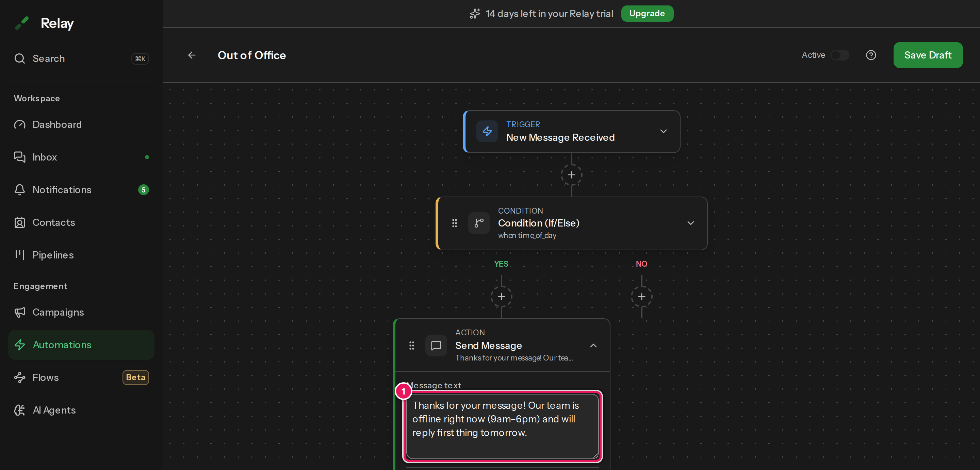Click the Inbox chat bubbles icon
Screen dimensions: 980x470
(x=19, y=157)
